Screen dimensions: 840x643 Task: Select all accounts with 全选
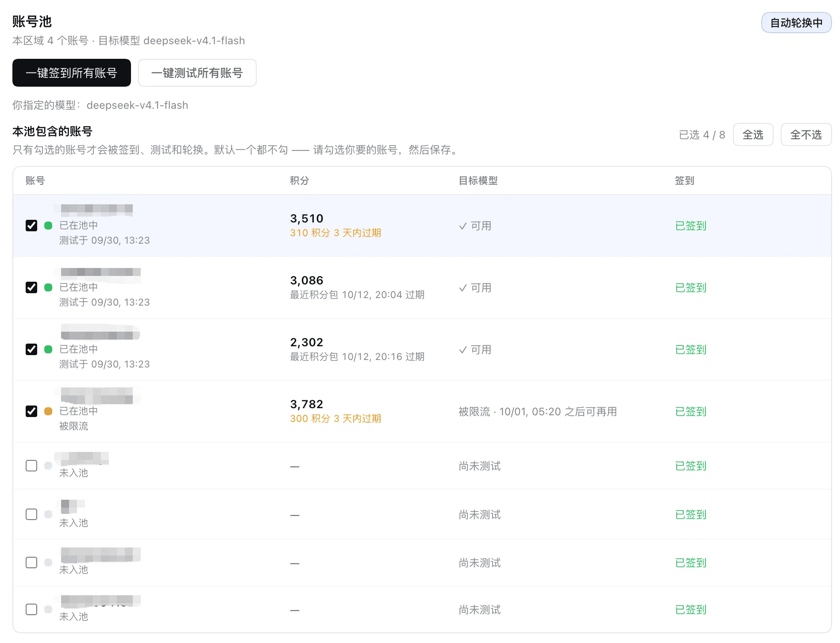[x=753, y=134]
